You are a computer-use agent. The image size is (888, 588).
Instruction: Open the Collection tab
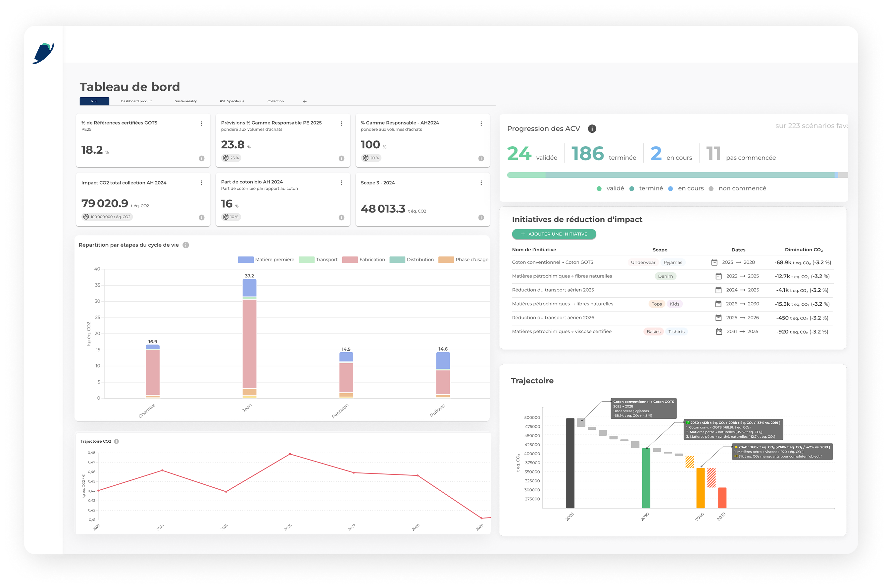coord(275,101)
